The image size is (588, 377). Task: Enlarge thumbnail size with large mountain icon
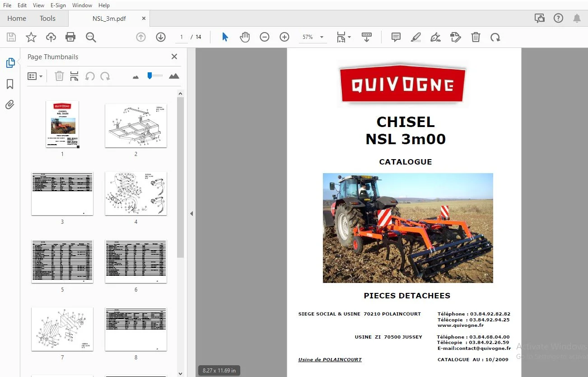174,76
